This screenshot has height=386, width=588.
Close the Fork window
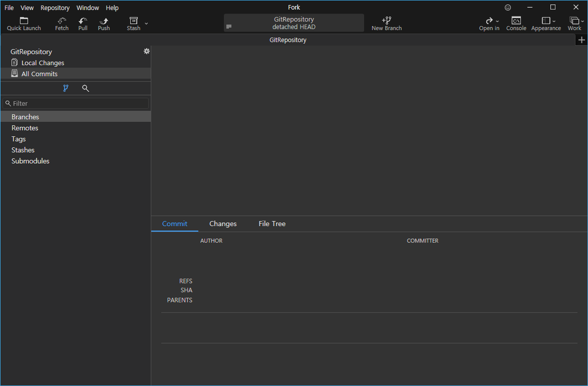pos(576,8)
